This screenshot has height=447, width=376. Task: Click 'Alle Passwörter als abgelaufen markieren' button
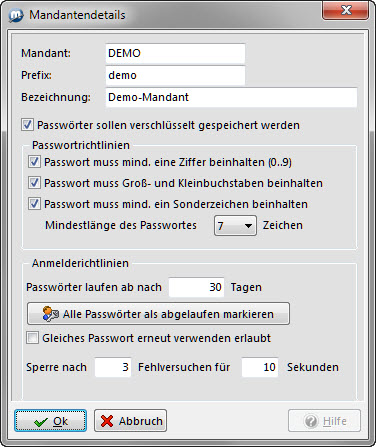click(158, 314)
